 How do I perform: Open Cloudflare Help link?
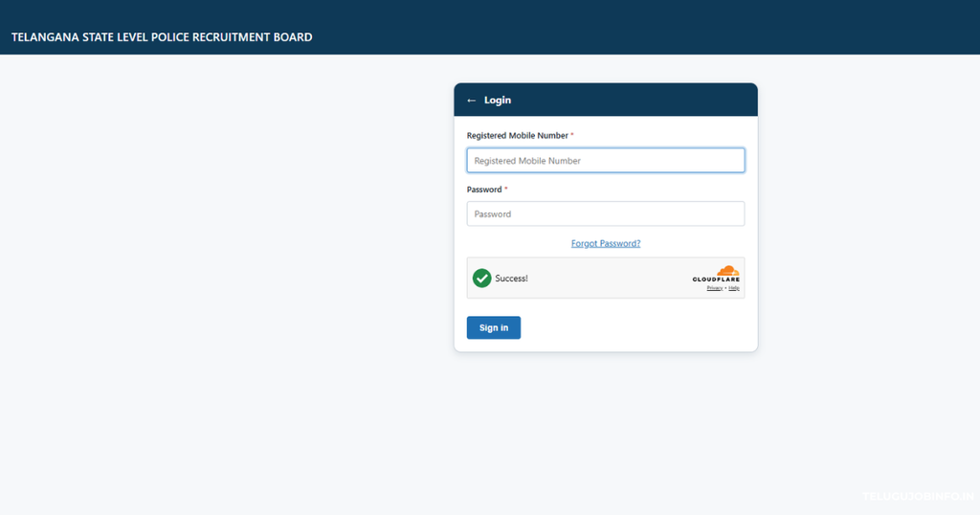pyautogui.click(x=734, y=288)
